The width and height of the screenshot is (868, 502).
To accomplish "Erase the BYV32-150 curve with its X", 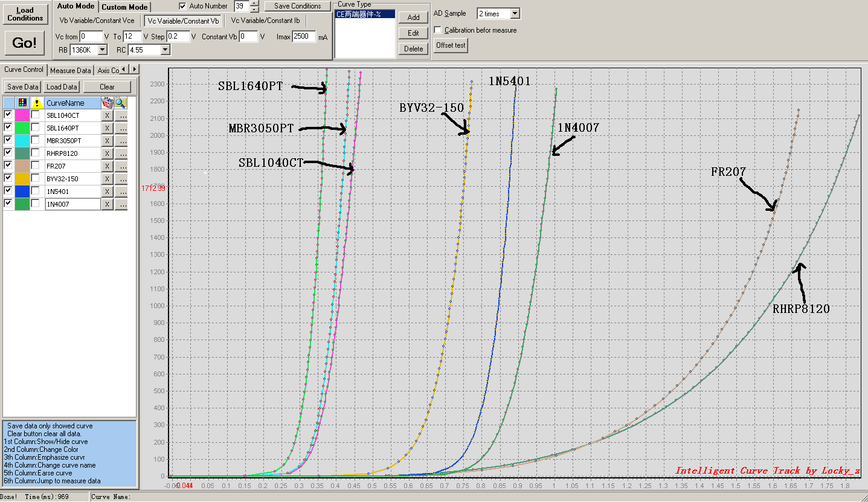I will 106,179.
